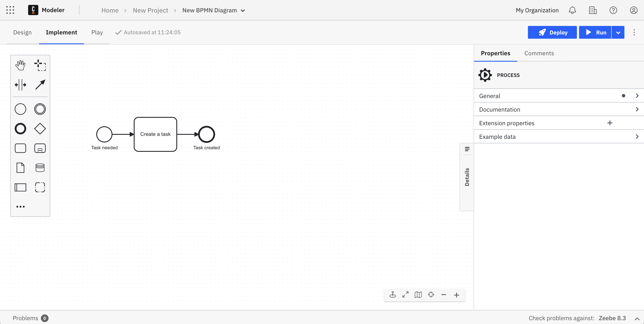Screen dimensions: 644x324
Task: Select the intermediate event circle shape
Action: click(x=40, y=109)
